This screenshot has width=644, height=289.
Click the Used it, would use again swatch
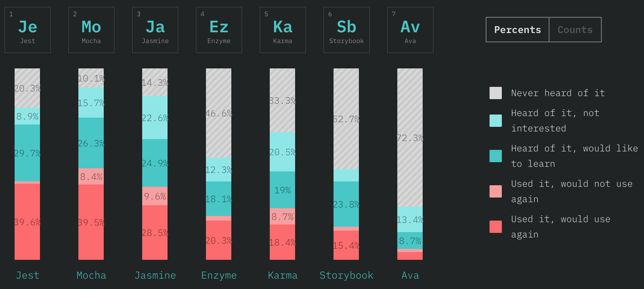[x=496, y=227]
